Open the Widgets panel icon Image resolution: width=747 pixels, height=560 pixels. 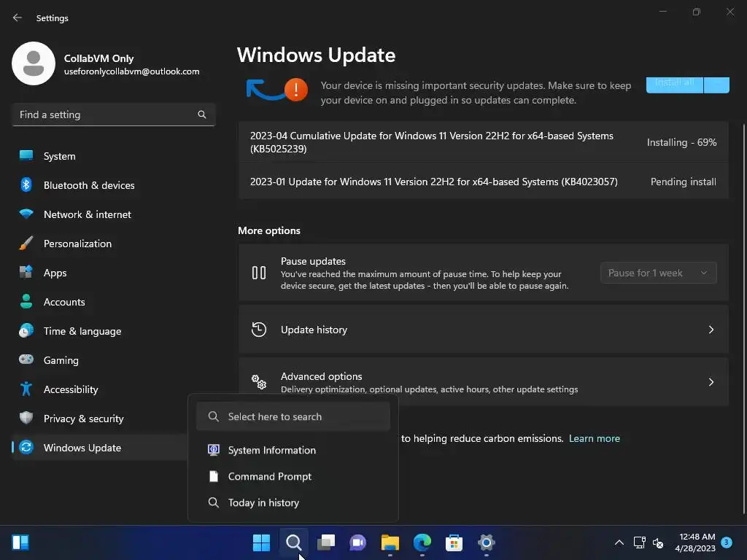click(x=20, y=542)
